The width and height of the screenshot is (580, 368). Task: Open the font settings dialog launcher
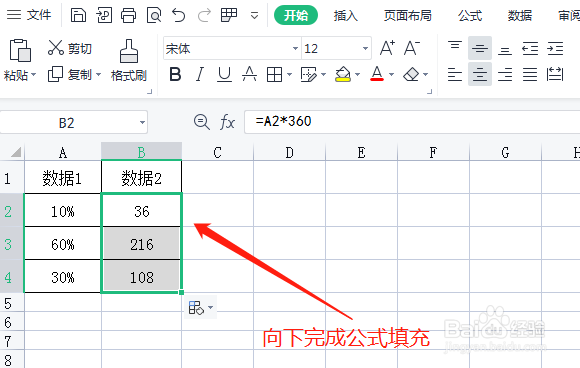click(x=429, y=91)
